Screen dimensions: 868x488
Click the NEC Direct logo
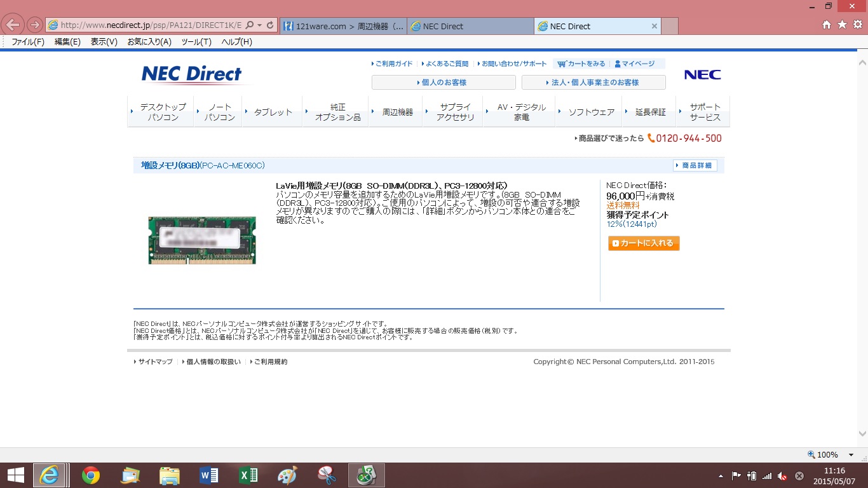point(191,74)
